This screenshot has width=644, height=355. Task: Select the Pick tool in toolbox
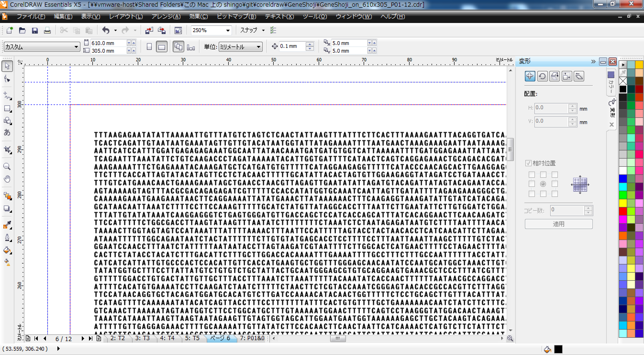click(7, 66)
